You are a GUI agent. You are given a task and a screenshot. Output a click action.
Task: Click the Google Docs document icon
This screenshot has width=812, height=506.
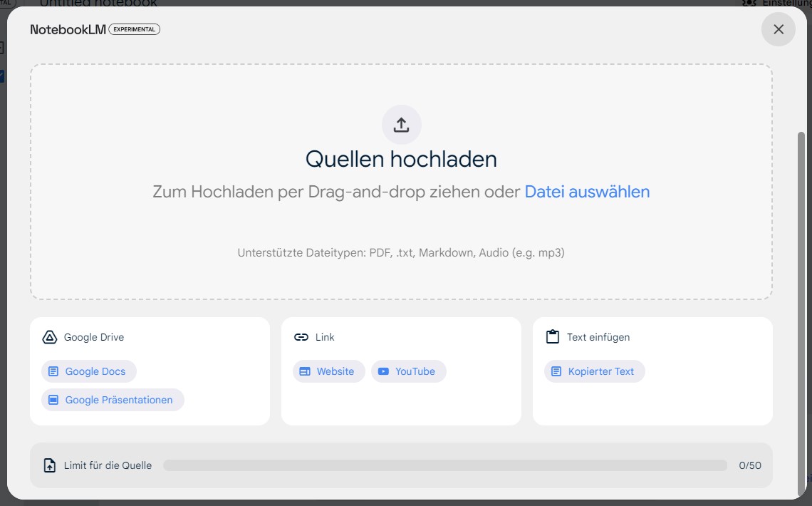(53, 371)
